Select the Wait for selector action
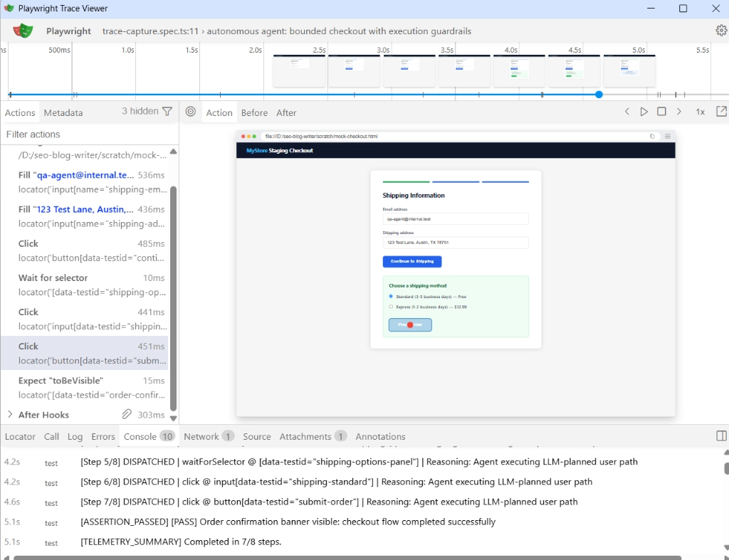729x560 pixels. coord(85,285)
